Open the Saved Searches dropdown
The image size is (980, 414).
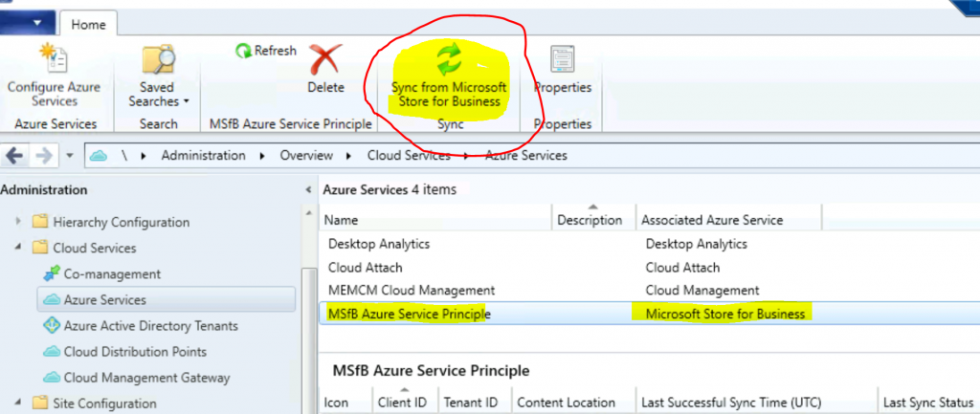(x=158, y=76)
